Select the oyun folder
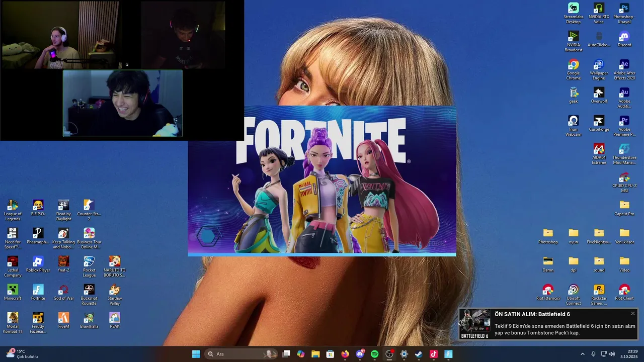 click(574, 236)
